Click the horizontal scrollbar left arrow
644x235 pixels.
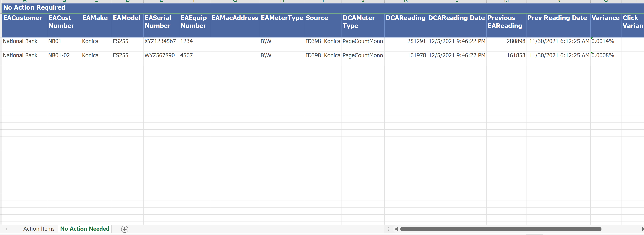tap(396, 229)
